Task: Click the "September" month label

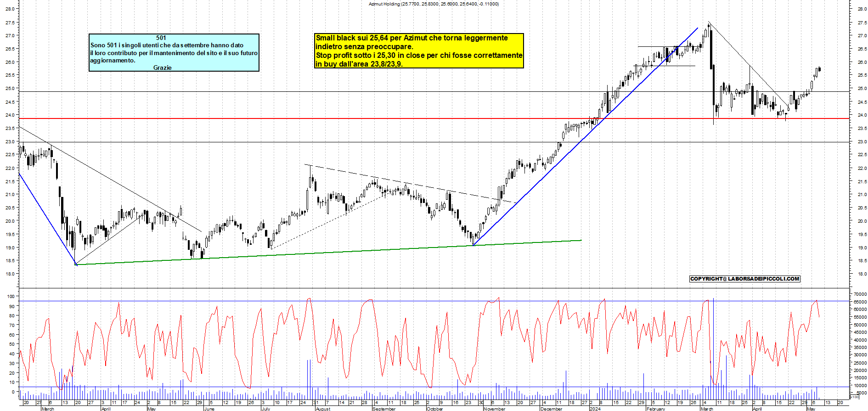Action: pos(384,409)
